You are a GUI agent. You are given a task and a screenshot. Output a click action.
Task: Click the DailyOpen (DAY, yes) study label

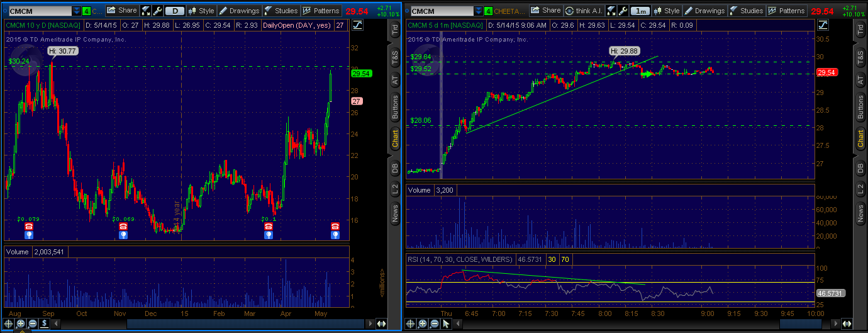[x=299, y=25]
